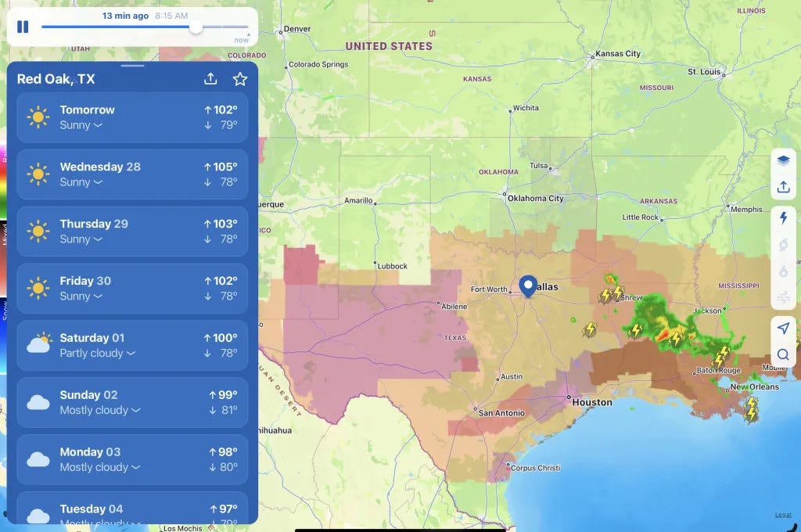The width and height of the screenshot is (801, 532).
Task: Select the partly cloudy icon on Saturday 01
Action: [x=39, y=343]
